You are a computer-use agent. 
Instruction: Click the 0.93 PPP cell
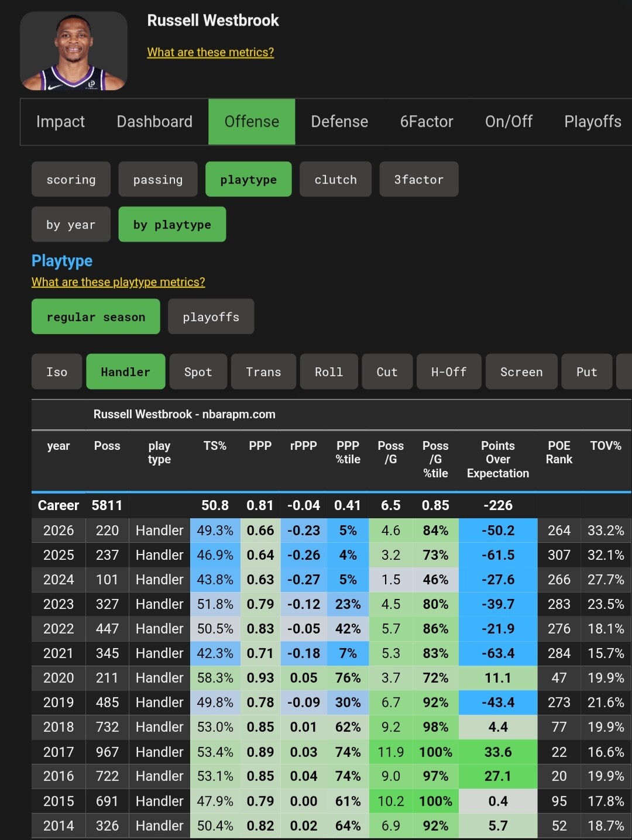(260, 678)
